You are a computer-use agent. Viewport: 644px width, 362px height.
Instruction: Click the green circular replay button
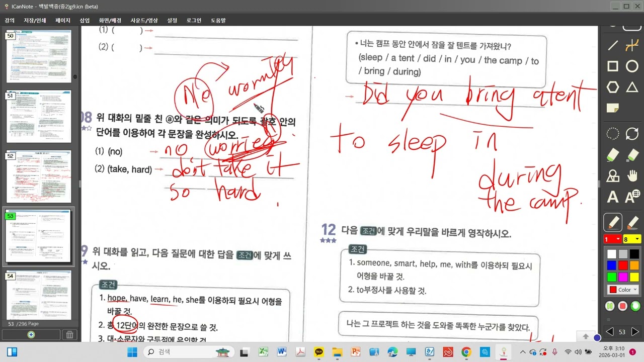[x=636, y=306]
